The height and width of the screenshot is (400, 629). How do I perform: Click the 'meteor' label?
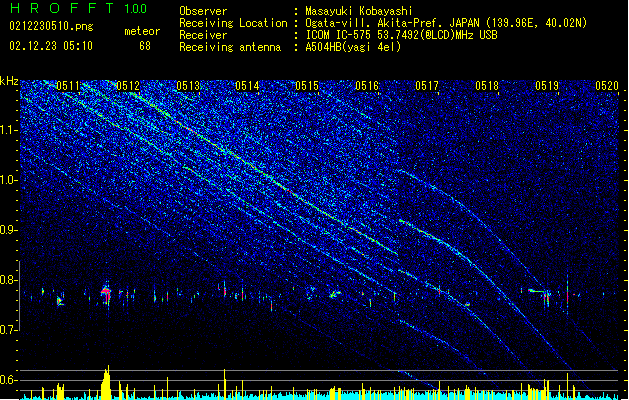tap(142, 31)
